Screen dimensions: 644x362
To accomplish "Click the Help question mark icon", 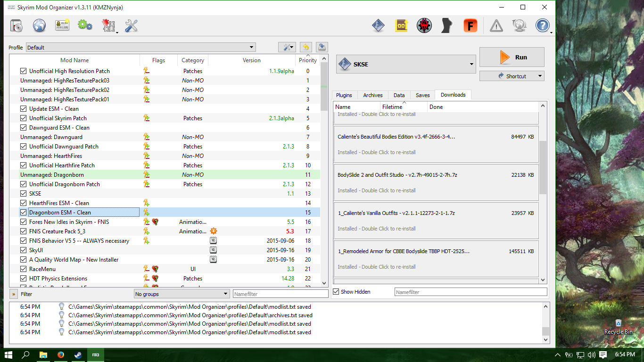I will [543, 25].
